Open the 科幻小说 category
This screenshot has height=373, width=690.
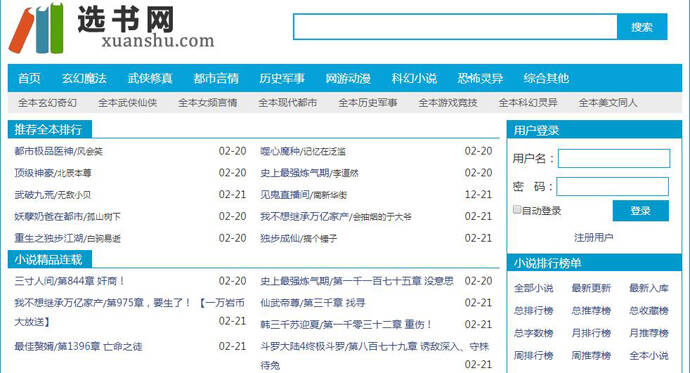(414, 78)
